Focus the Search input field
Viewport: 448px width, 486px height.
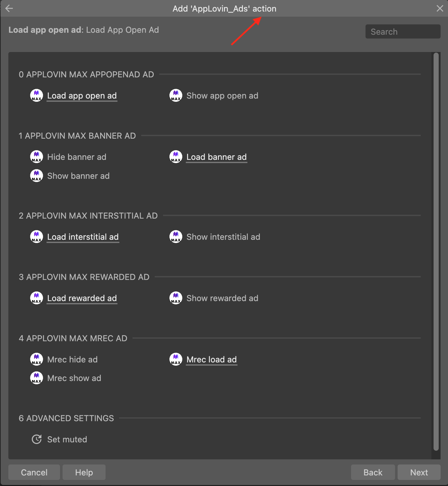(403, 31)
